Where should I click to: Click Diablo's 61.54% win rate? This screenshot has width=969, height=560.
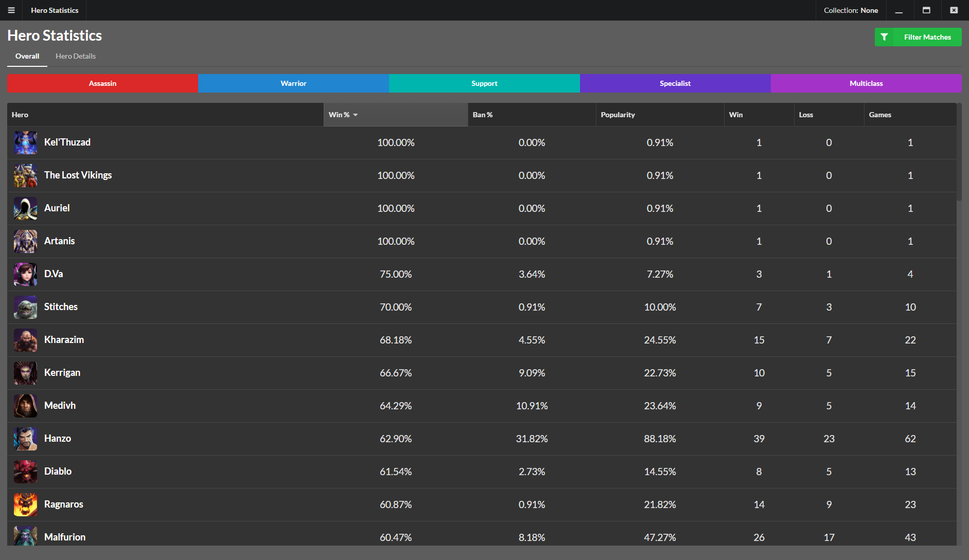pos(396,472)
